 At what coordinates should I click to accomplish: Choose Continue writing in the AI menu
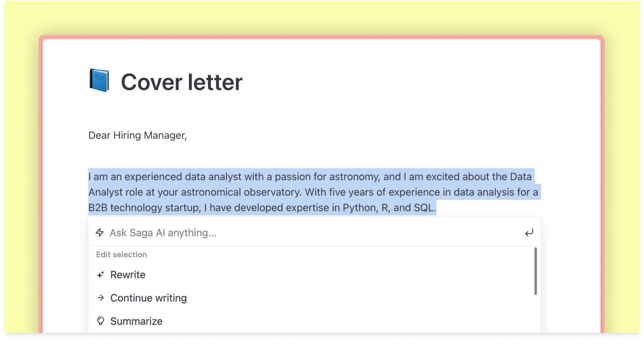pyautogui.click(x=148, y=298)
